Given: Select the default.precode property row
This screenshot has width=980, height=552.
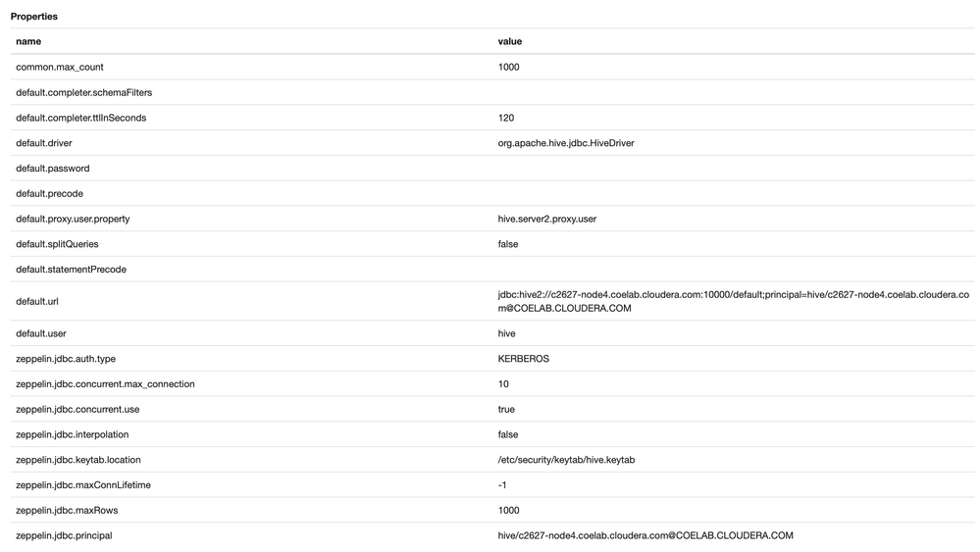Looking at the screenshot, I should pos(492,193).
